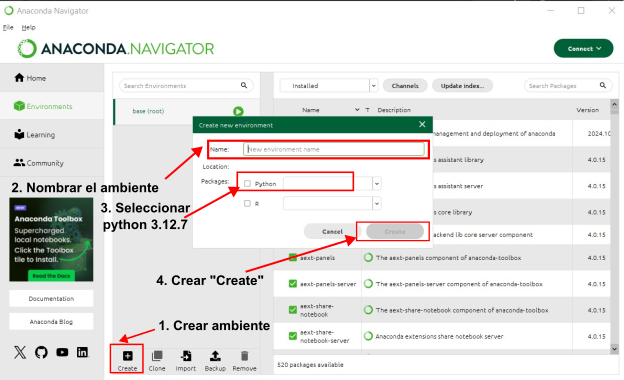Screen dimensions: 624x380
Task: Click the Community people icon
Action: [x=19, y=162]
